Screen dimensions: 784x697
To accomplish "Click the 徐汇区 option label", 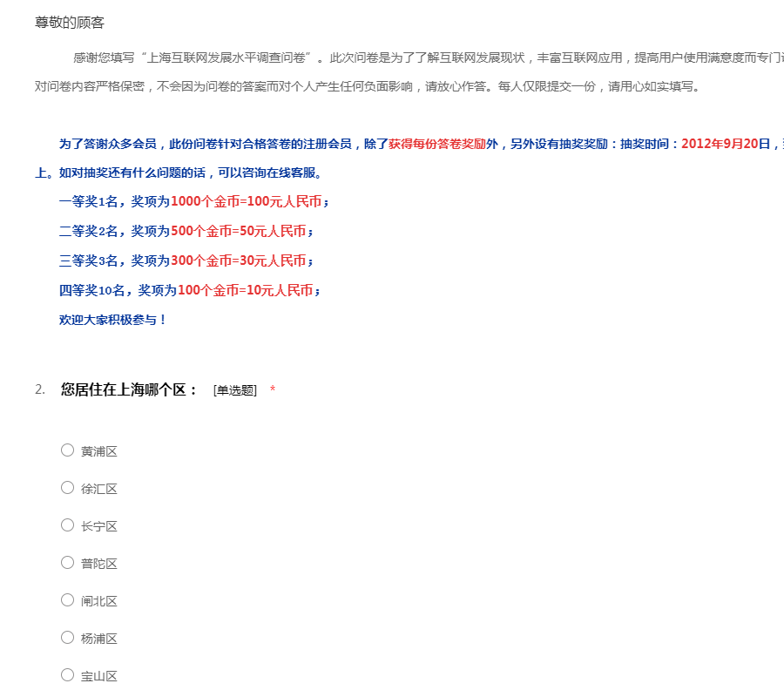I will (x=98, y=489).
